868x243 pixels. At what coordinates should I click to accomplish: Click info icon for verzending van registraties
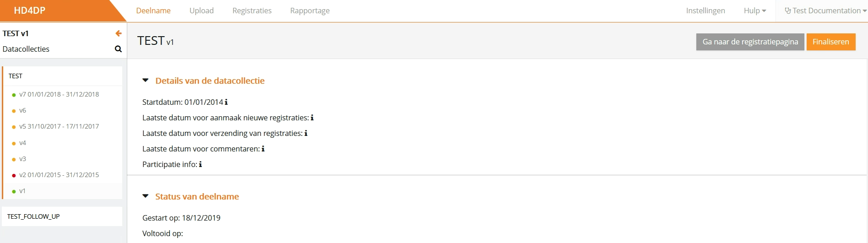click(x=306, y=133)
